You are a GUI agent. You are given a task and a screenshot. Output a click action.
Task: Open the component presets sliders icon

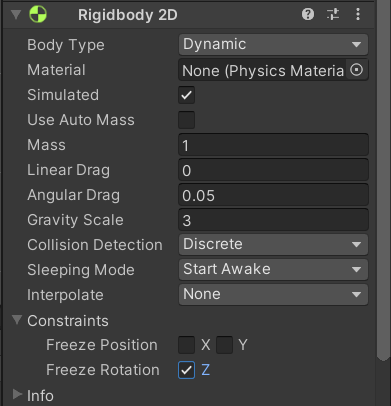point(333,14)
